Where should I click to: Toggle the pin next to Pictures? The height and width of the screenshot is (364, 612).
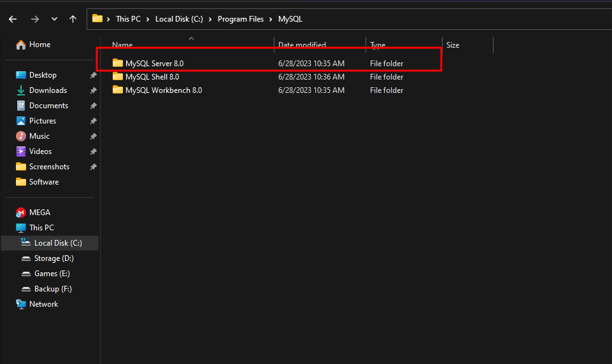point(93,121)
